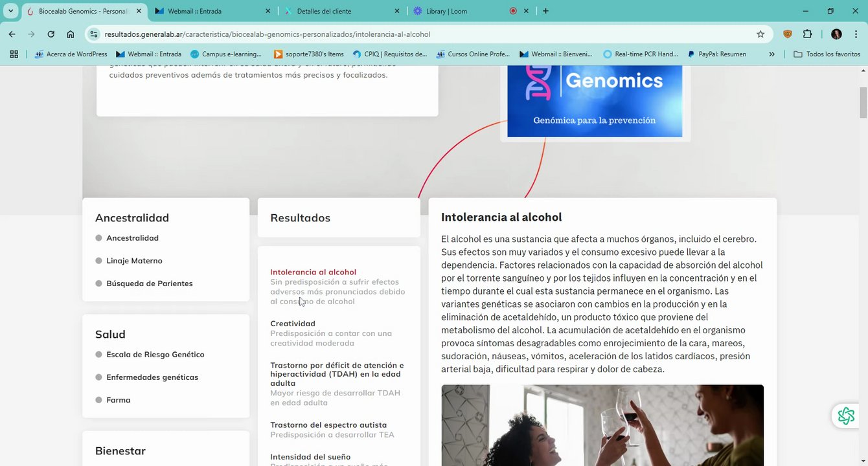This screenshot has height=466, width=868.
Task: Click the brave-like lion extension icon
Action: pos(788,34)
